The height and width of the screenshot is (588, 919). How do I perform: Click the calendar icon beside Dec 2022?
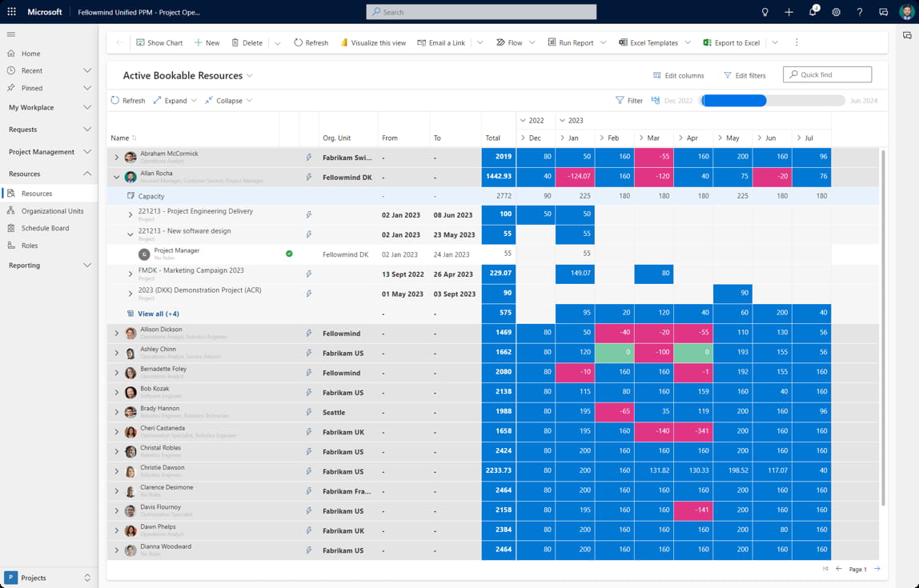point(656,101)
